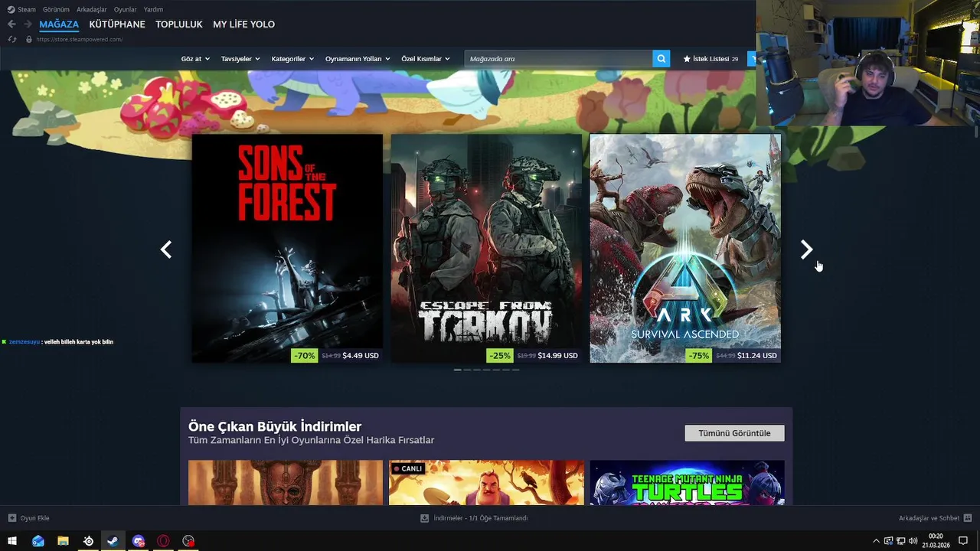Click the volume speaker tray icon

pos(913,541)
